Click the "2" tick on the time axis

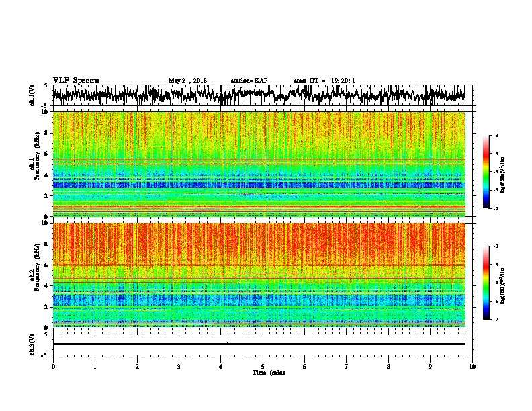coord(137,367)
